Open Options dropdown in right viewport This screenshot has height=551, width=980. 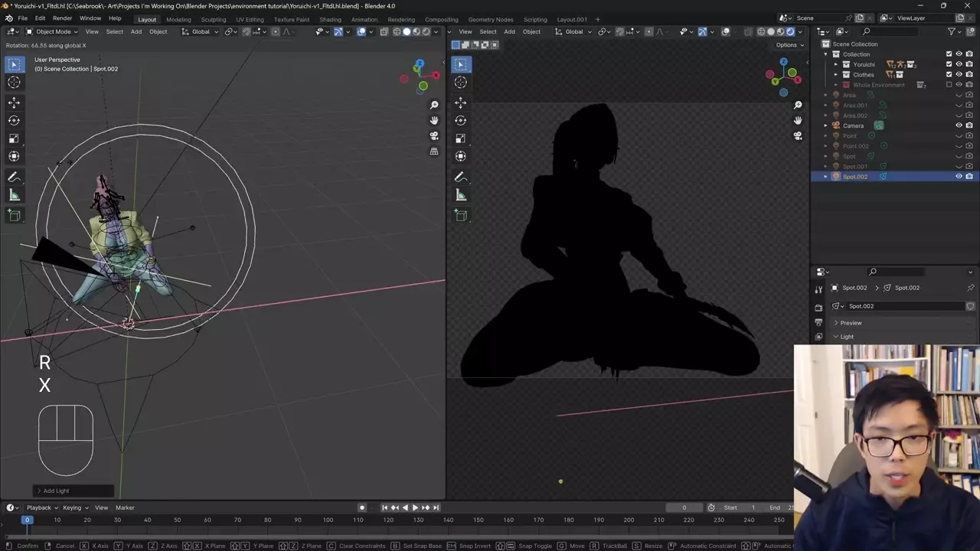(789, 45)
